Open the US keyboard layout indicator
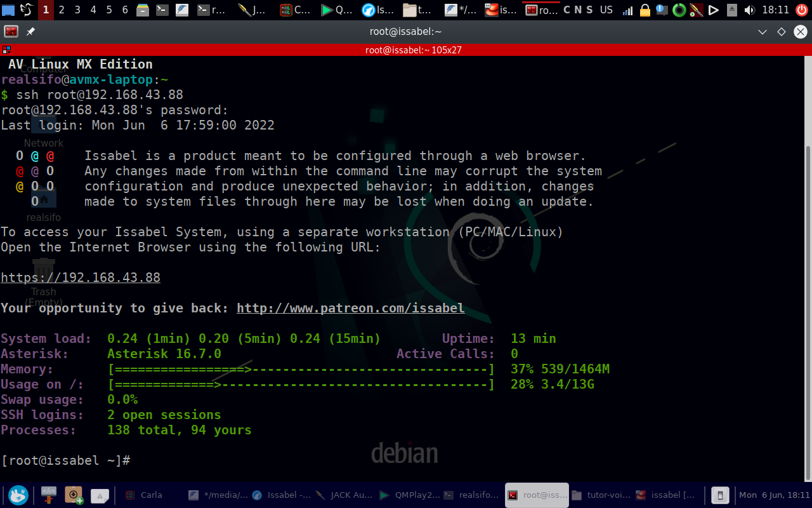 coord(606,10)
